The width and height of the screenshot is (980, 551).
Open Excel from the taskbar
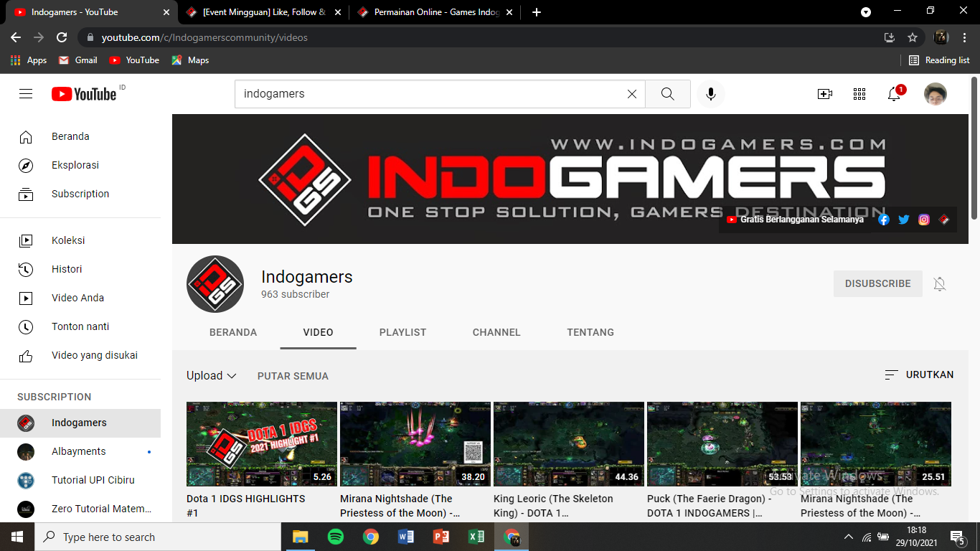476,537
